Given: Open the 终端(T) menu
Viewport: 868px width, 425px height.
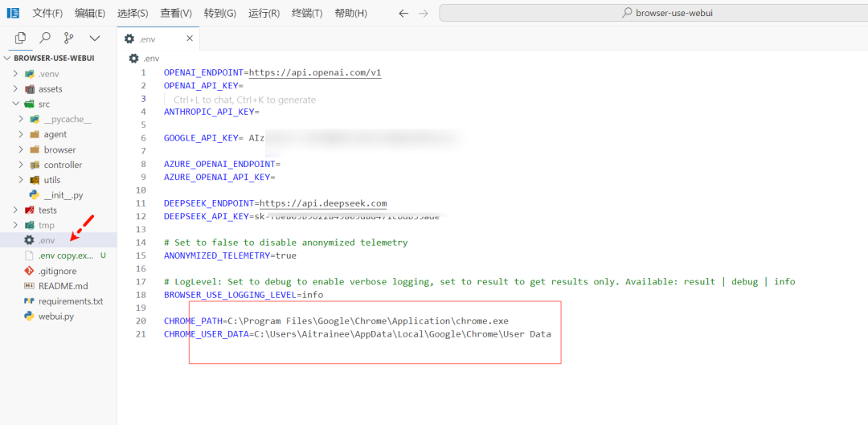Looking at the screenshot, I should 307,14.
